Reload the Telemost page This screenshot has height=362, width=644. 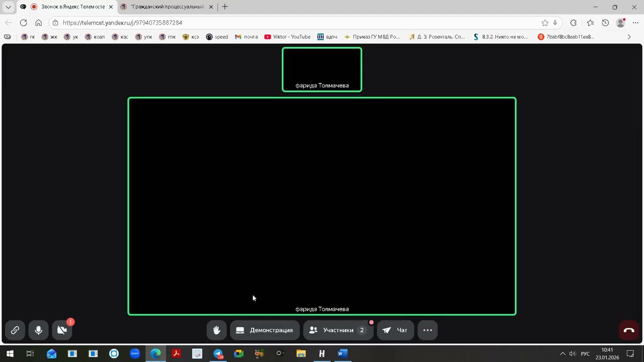pos(23,23)
